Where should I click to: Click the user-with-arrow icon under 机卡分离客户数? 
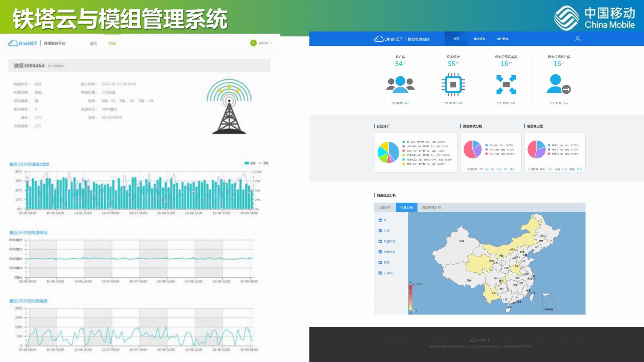tap(558, 85)
